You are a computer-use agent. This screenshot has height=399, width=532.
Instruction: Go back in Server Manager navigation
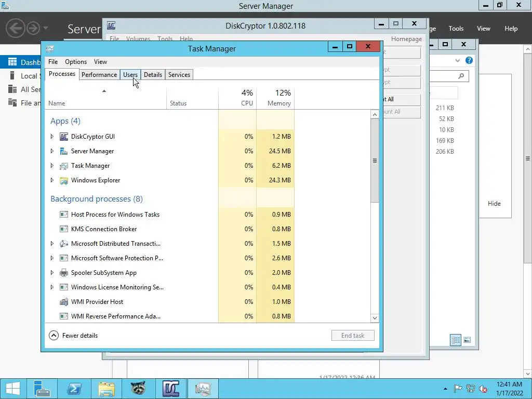point(16,28)
